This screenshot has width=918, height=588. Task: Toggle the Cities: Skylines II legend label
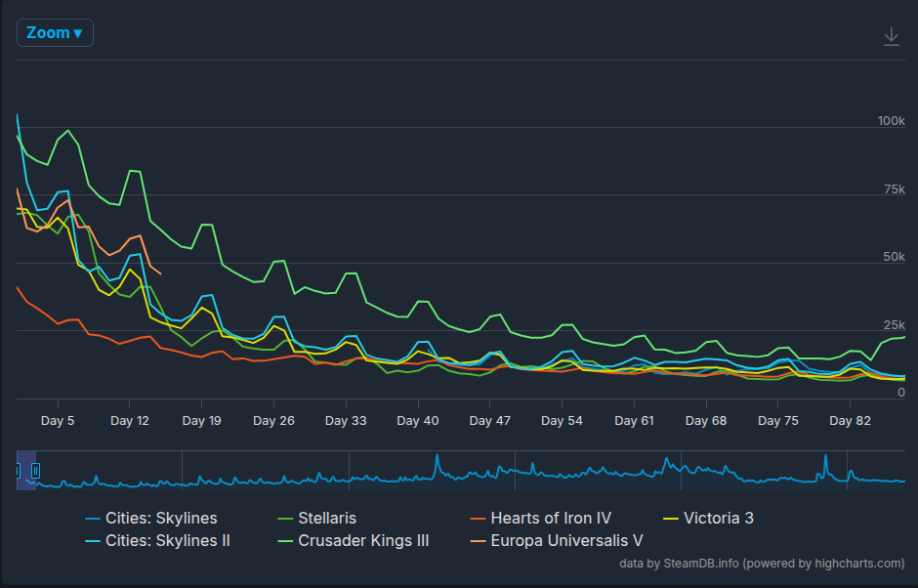point(167,540)
